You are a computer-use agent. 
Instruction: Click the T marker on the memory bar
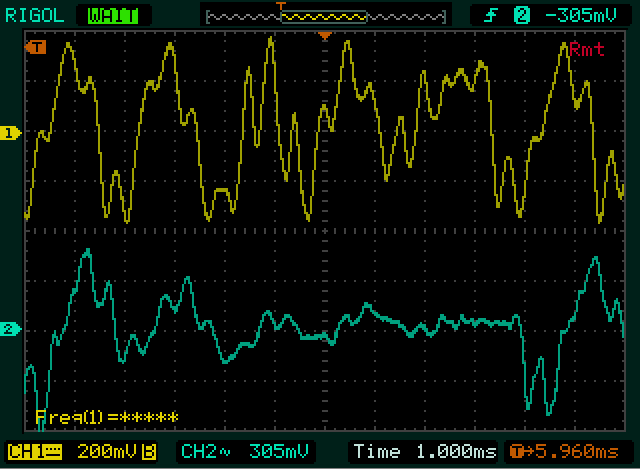tap(281, 7)
